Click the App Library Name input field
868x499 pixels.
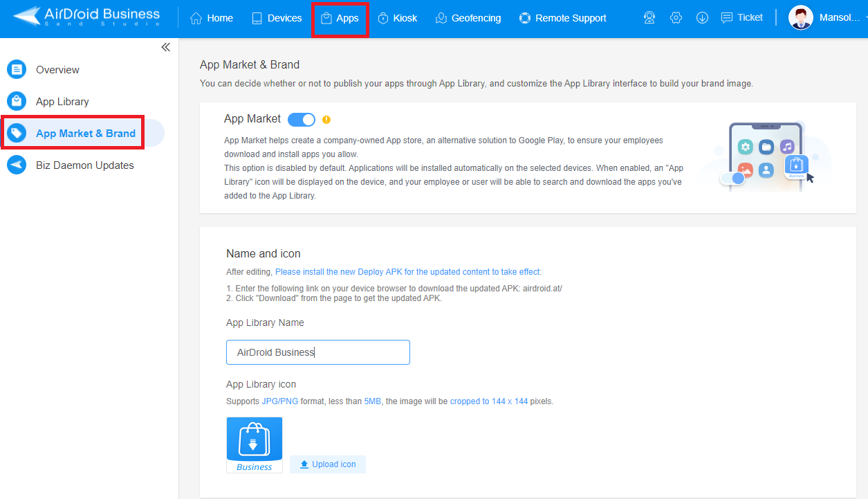point(318,352)
